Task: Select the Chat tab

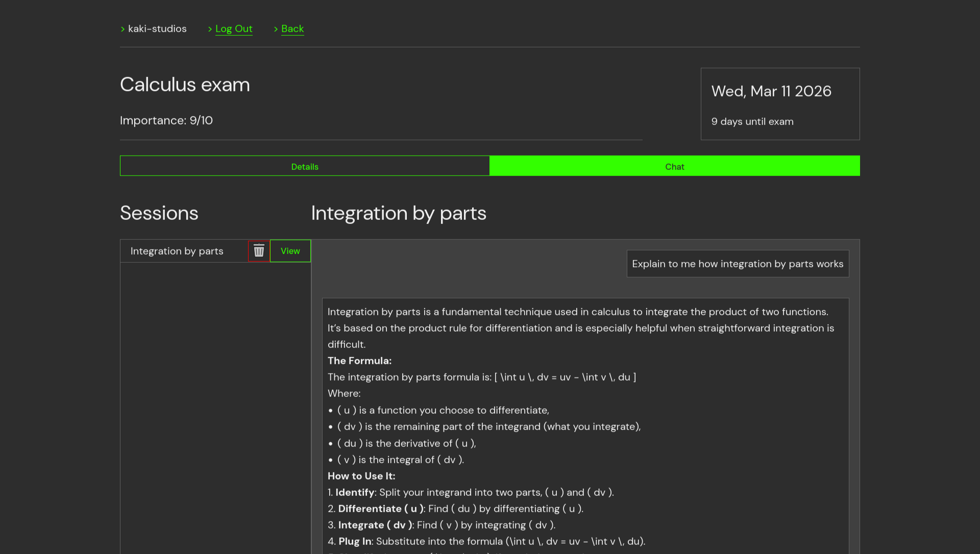Action: [x=674, y=166]
